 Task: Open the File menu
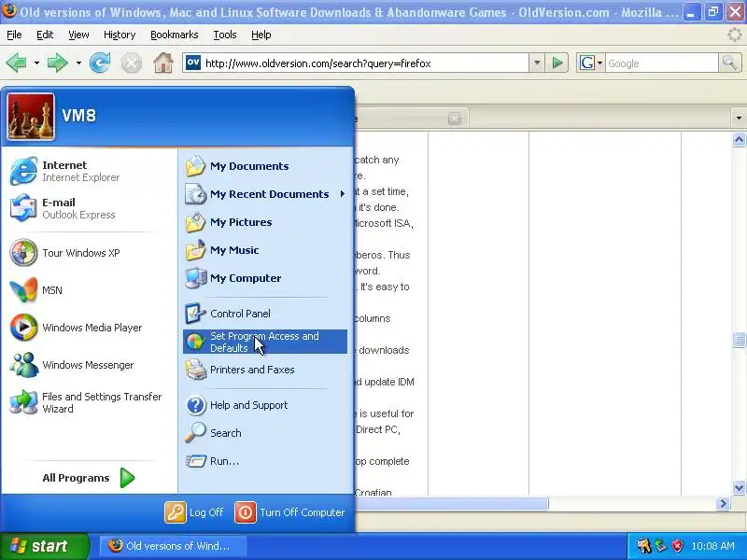[14, 35]
